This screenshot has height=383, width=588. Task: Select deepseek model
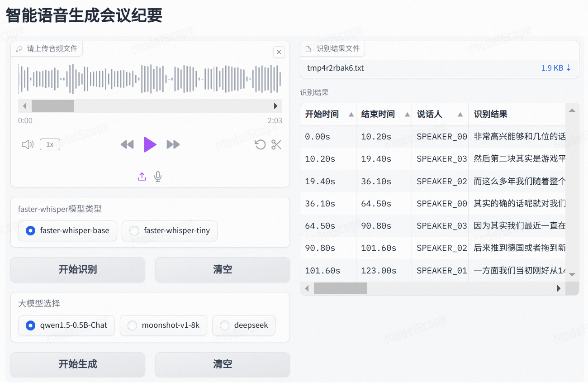pos(244,326)
